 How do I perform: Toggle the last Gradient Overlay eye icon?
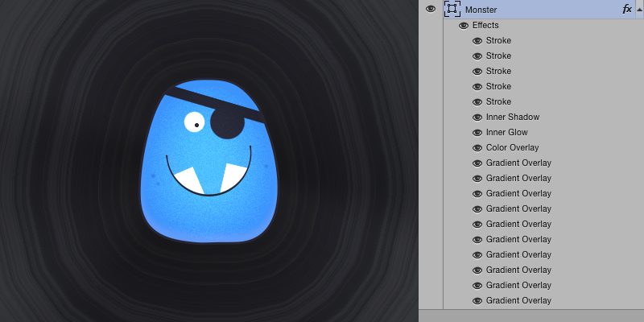pyautogui.click(x=477, y=301)
